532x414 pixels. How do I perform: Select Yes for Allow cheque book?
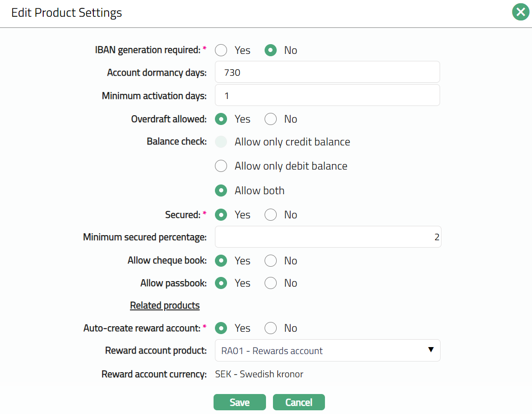pos(221,261)
